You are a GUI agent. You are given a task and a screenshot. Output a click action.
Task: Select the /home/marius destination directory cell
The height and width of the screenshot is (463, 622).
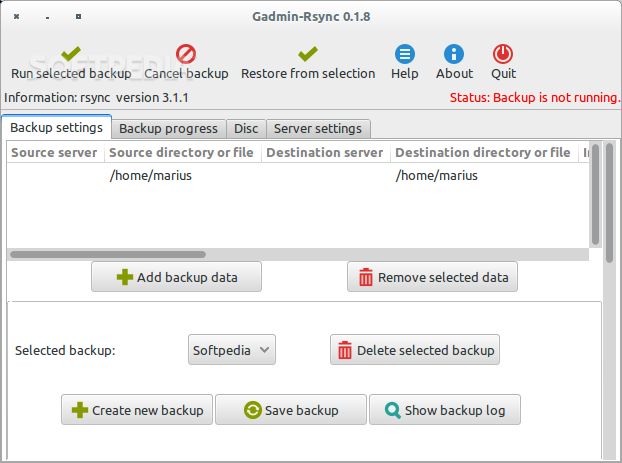(436, 175)
